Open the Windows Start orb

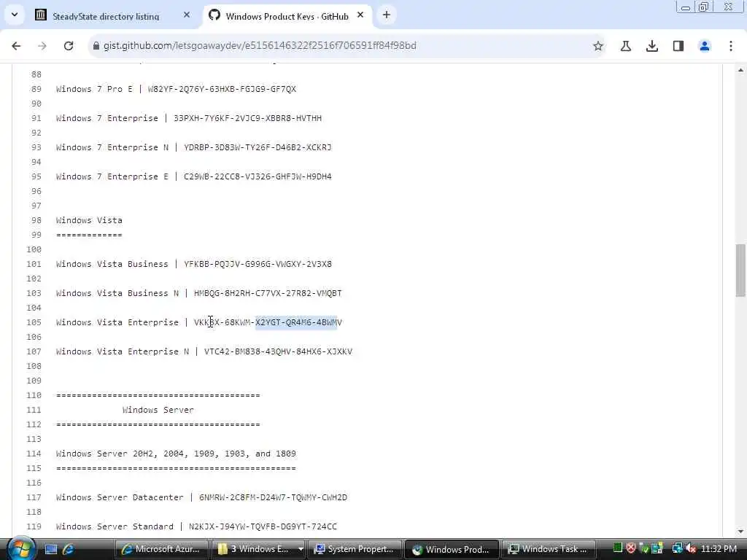[x=20, y=548]
